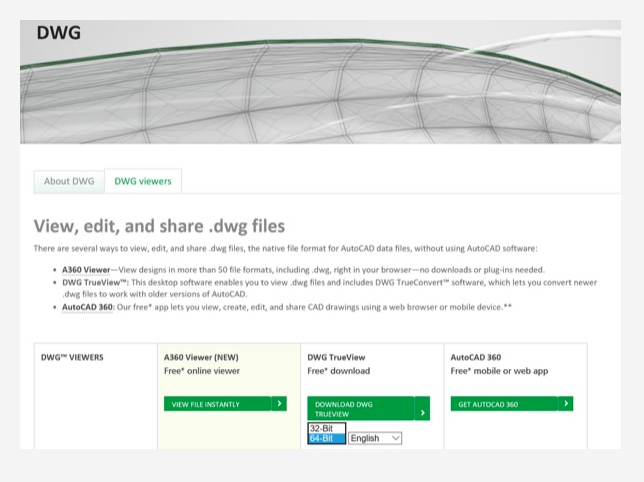Open the English language dropdown

coord(375,438)
